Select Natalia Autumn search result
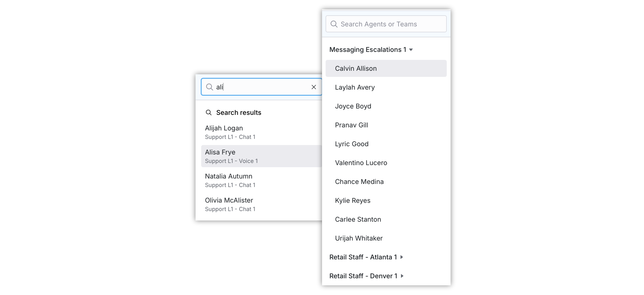This screenshot has width=644, height=295. pos(261,180)
